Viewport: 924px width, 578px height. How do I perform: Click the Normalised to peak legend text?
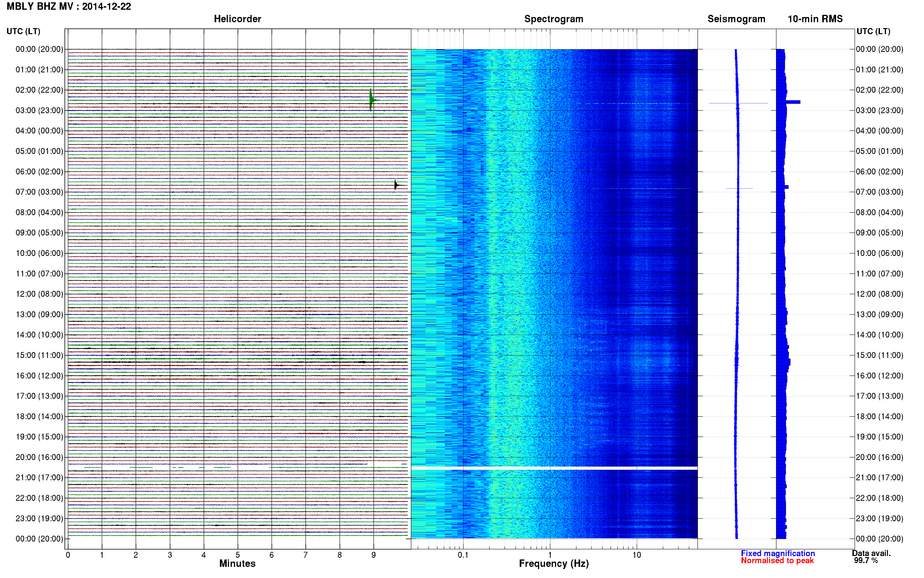pyautogui.click(x=777, y=561)
